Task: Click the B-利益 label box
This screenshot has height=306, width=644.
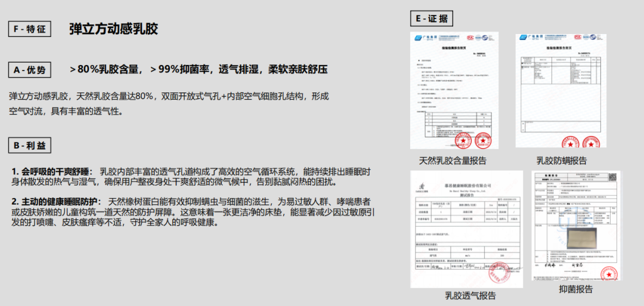Action: pyautogui.click(x=30, y=146)
